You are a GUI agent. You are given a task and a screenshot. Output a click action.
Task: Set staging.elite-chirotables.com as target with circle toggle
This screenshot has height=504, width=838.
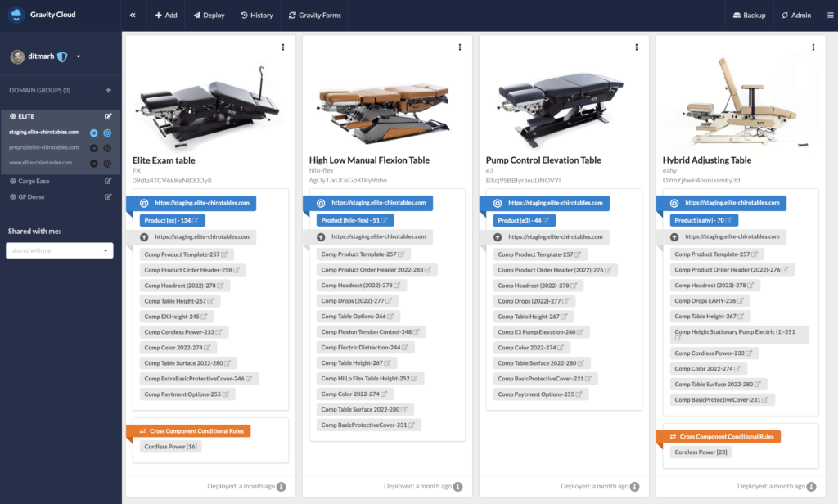point(107,133)
